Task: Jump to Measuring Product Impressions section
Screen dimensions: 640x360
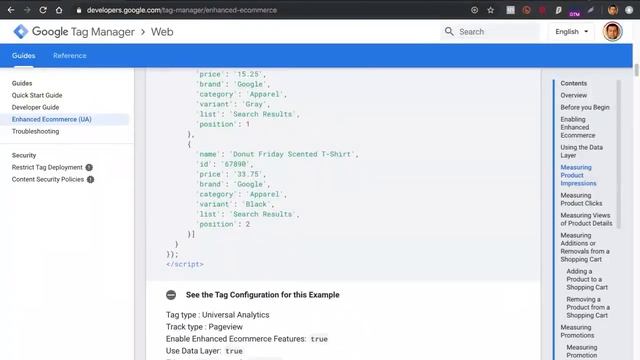Action: 578,175
